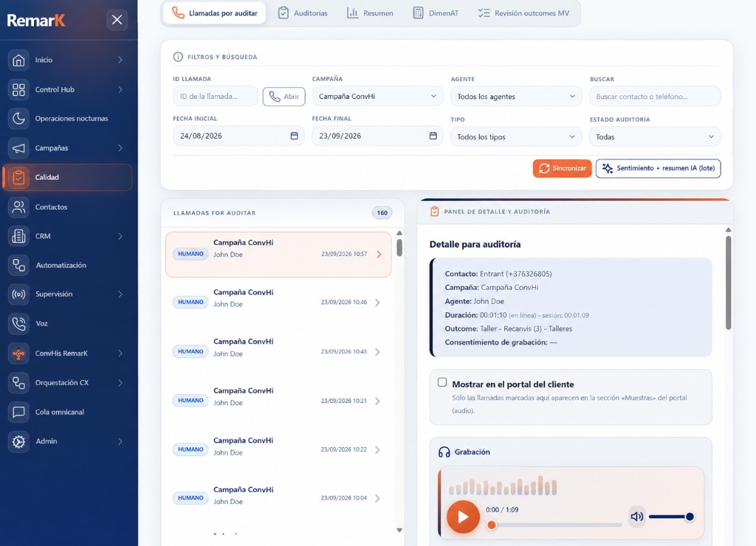
Task: Close the RemarK sidebar with X
Action: tap(117, 20)
